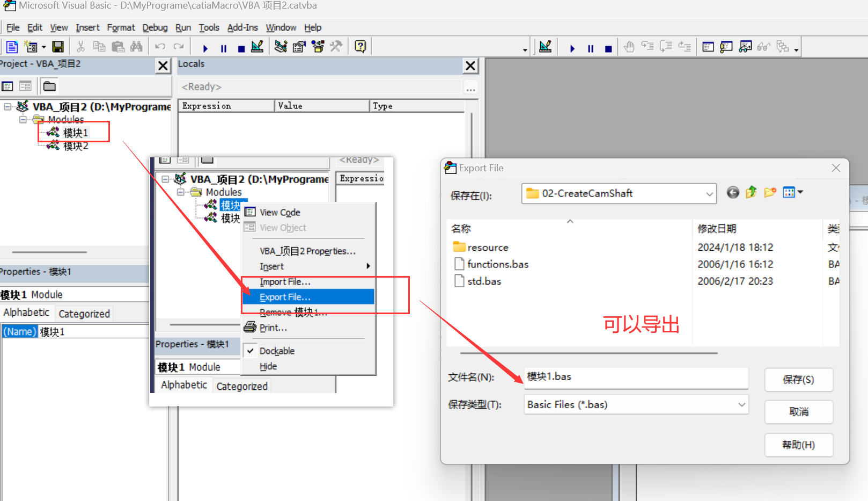
Task: Open the Add-Ins menu
Action: pyautogui.click(x=242, y=27)
